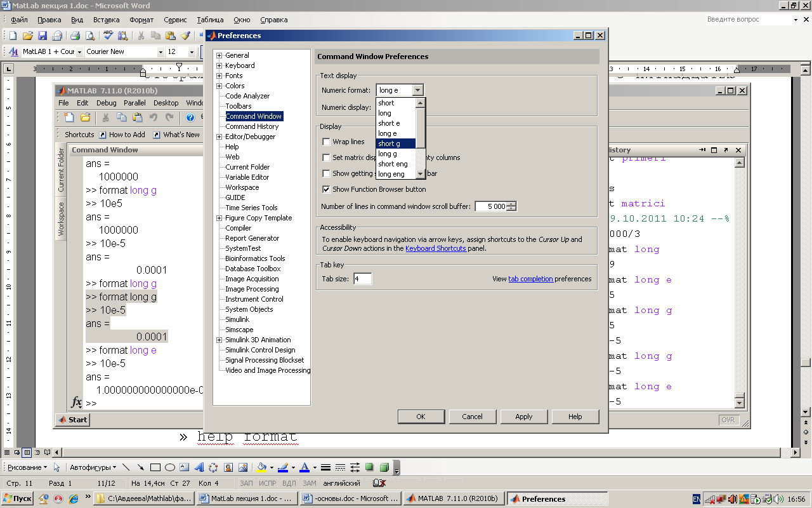The width and height of the screenshot is (812, 508).
Task: Click the Insert Picture icon on drawing toolbar
Action: [x=243, y=467]
